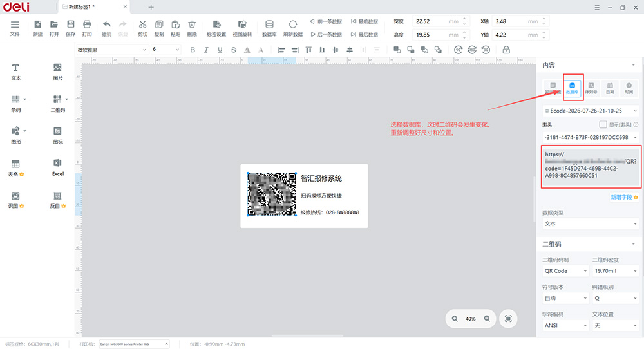This screenshot has width=644, height=349.
Task: Select the 反白 invert tool
Action: tap(57, 200)
